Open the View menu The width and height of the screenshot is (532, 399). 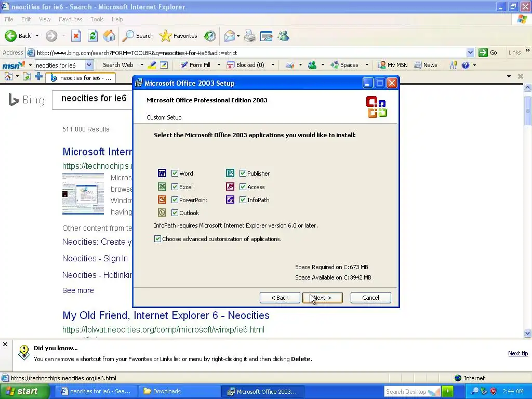click(x=45, y=19)
